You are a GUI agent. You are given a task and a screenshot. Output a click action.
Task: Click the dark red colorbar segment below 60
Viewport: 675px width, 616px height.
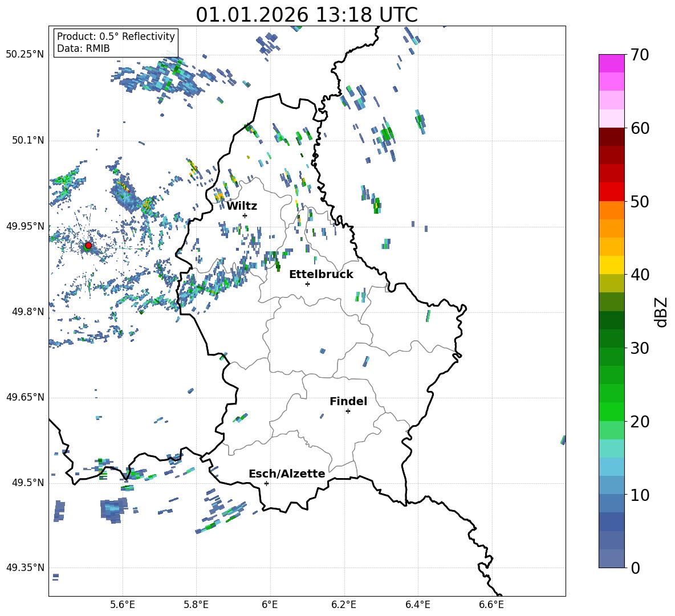pos(611,137)
